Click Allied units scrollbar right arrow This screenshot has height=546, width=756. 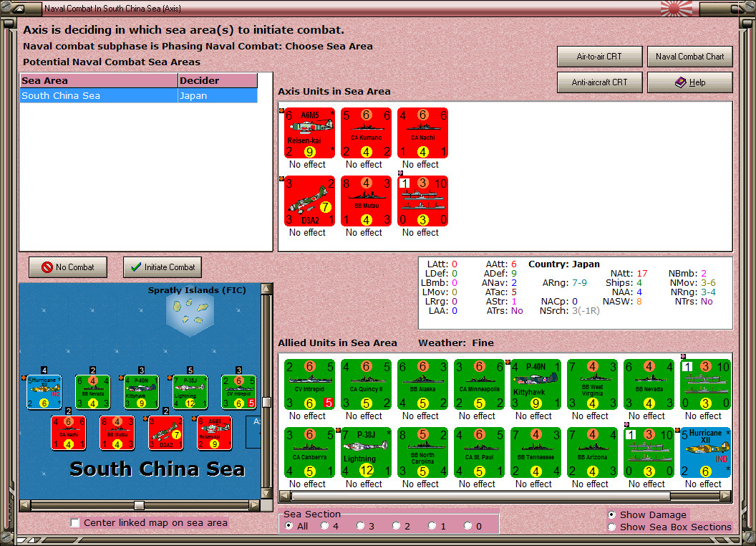[726, 496]
